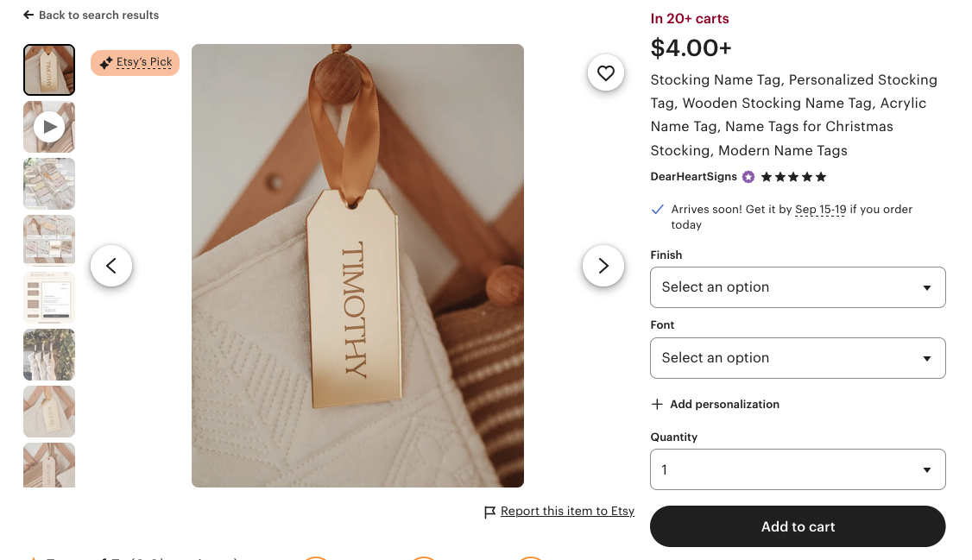
Task: Favorite this listing with the heart icon
Action: [x=605, y=72]
